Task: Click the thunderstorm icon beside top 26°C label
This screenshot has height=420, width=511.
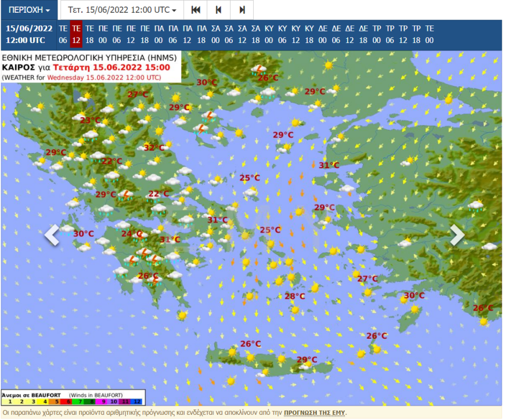Action: click(258, 69)
